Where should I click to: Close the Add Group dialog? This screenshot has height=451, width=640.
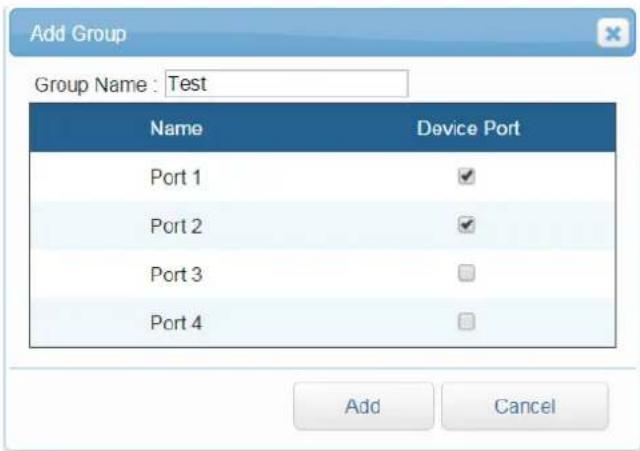[613, 33]
